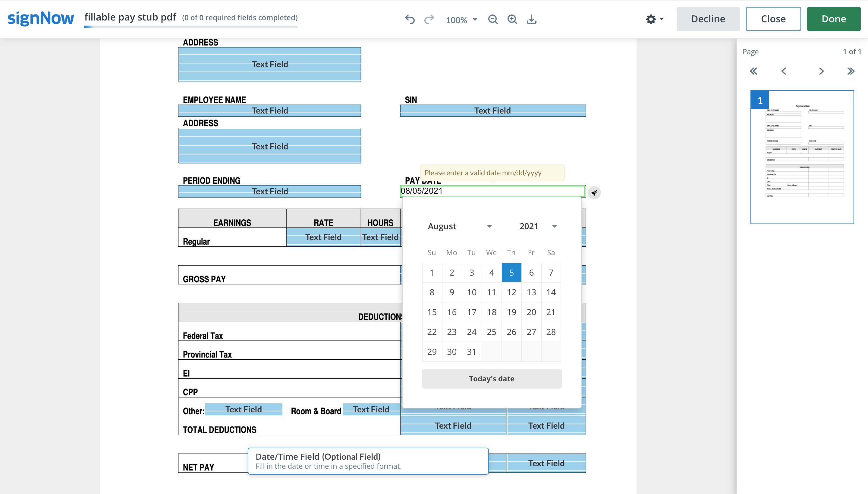The width and height of the screenshot is (868, 494).
Task: Jump to the last page with the double-right arrow
Action: [x=850, y=71]
